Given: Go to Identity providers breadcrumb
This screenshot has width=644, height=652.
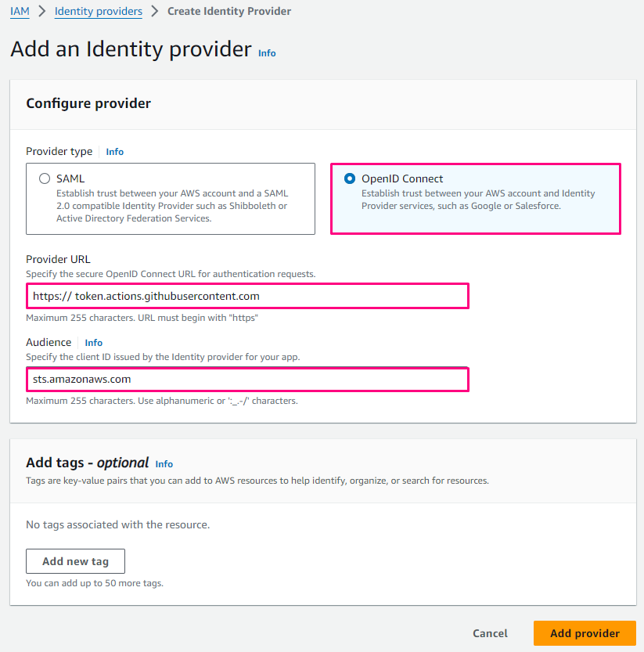Looking at the screenshot, I should pos(99,12).
